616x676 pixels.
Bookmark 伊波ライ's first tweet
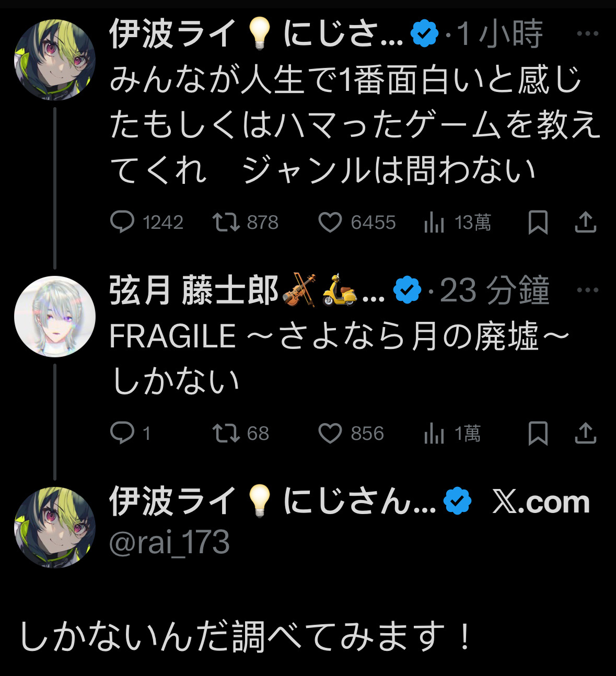(x=538, y=223)
